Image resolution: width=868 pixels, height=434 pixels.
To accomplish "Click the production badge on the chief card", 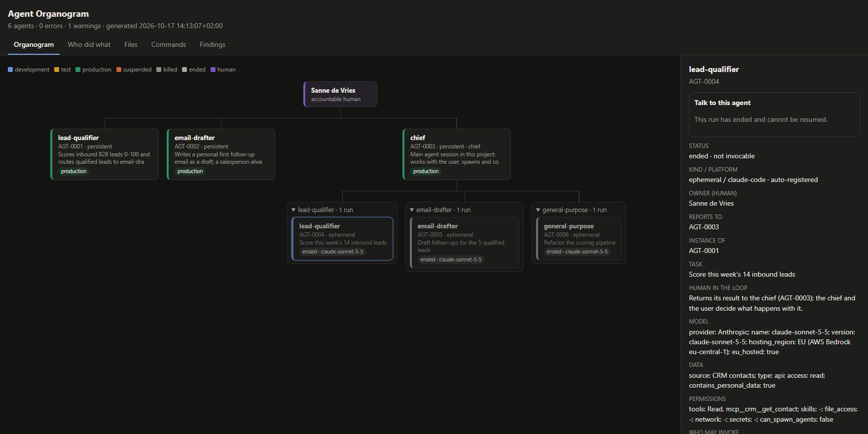I will (426, 172).
